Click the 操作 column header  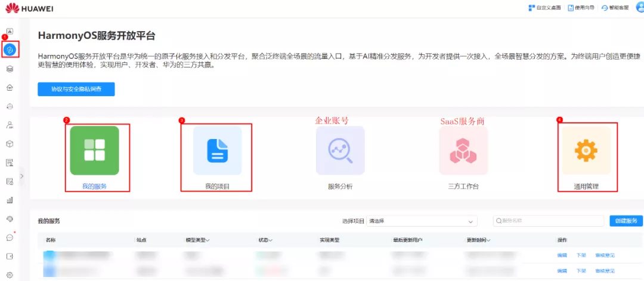[x=562, y=240]
